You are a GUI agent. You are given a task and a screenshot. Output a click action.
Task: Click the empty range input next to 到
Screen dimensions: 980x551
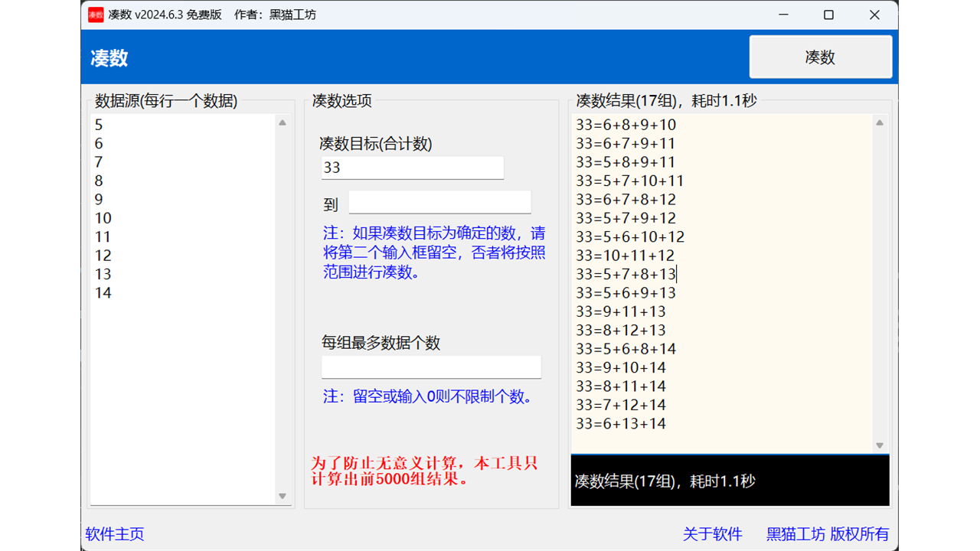tap(440, 202)
